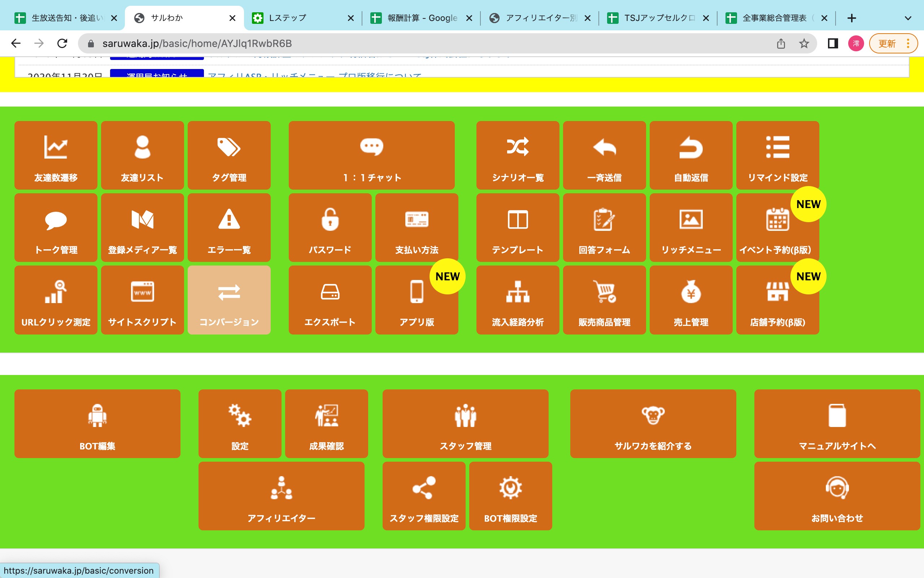
Task: Click the 更新 update button
Action: pyautogui.click(x=886, y=44)
